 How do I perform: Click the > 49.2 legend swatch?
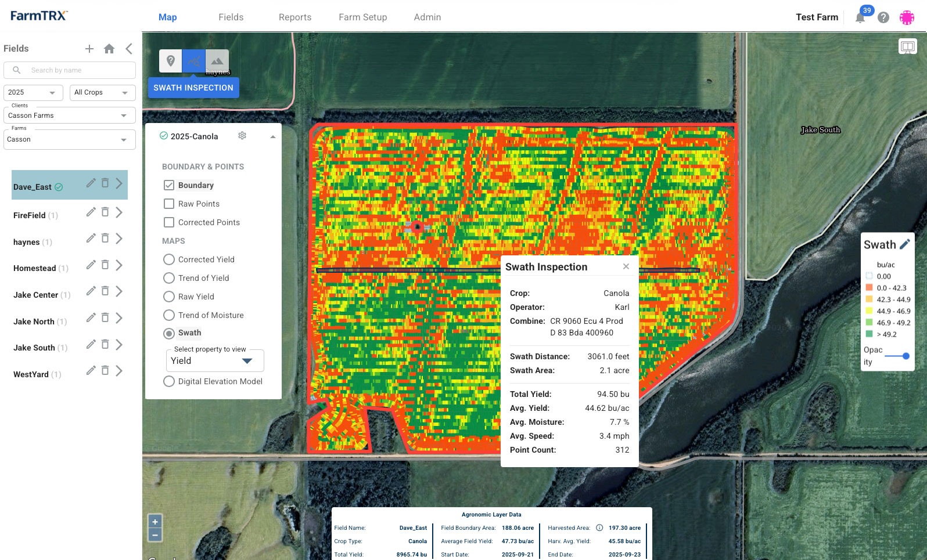click(869, 334)
